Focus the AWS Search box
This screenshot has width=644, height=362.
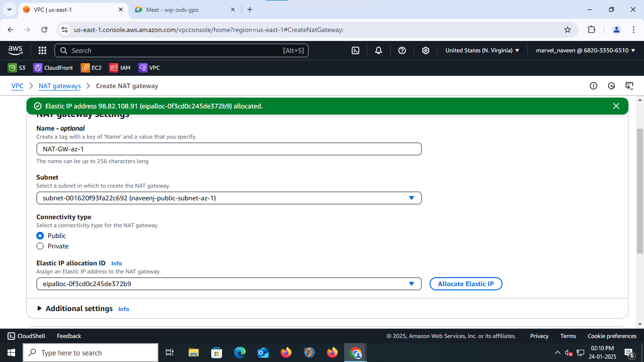click(x=182, y=50)
